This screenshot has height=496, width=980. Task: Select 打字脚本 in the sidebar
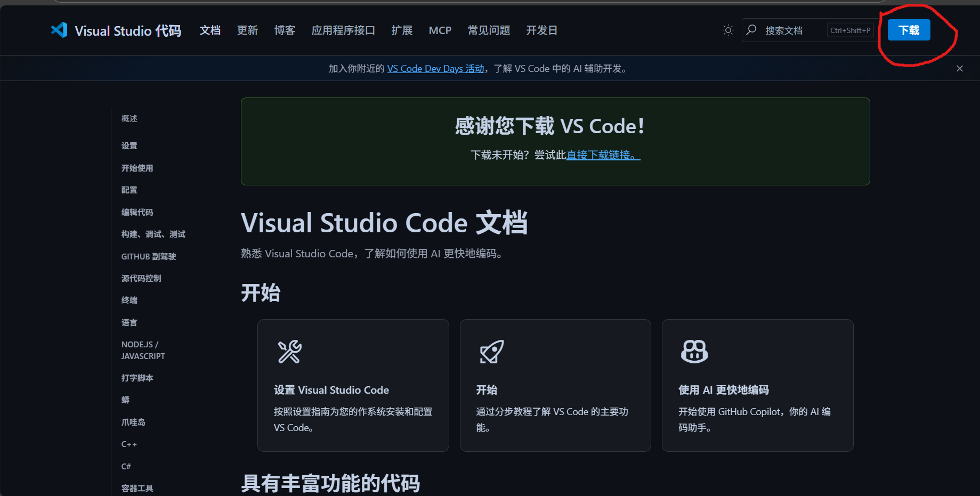coord(137,378)
